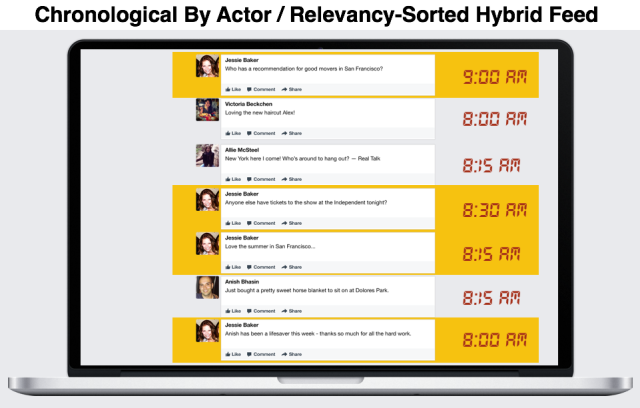Click the 'Chronological By Actor' title heading
Viewport: 640px width, 408px height.
[316, 15]
